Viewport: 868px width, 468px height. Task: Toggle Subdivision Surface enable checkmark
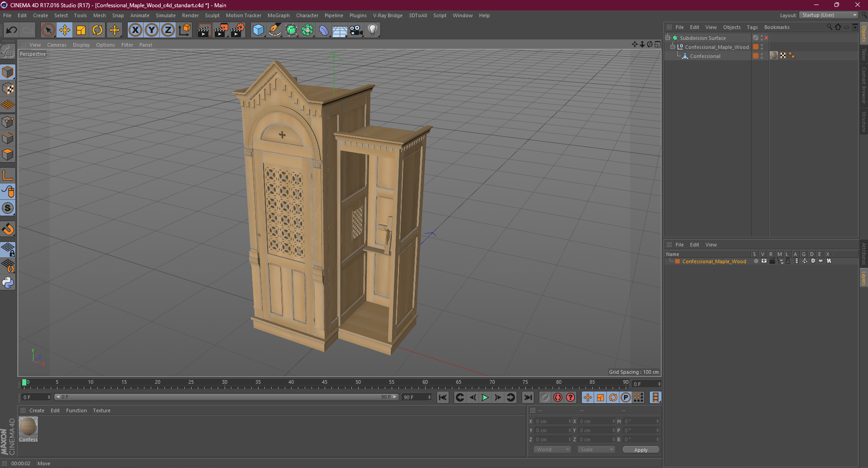tap(766, 38)
